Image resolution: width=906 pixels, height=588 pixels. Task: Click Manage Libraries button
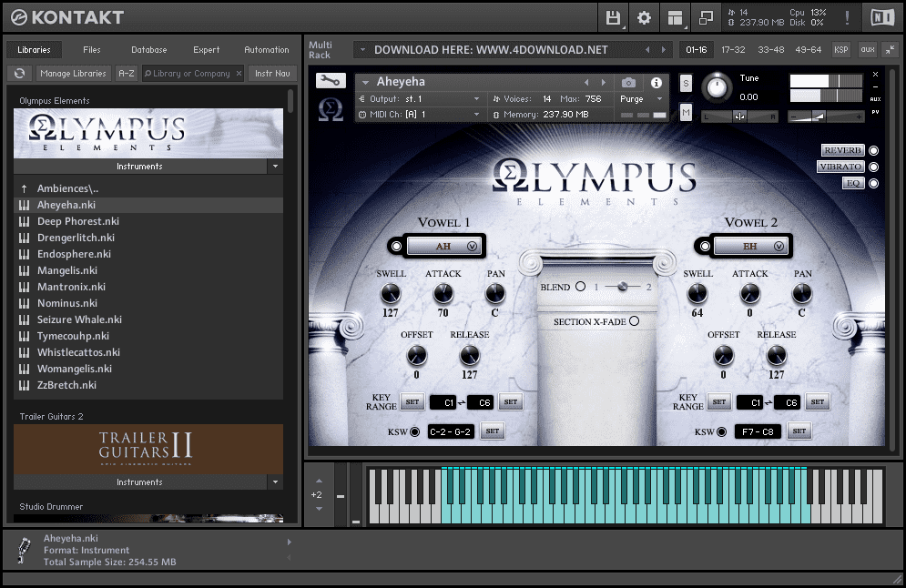pyautogui.click(x=74, y=74)
